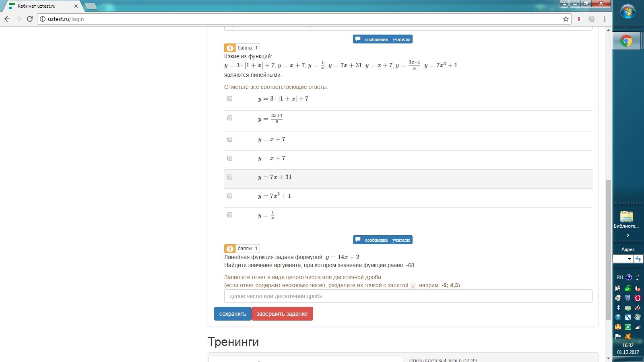Bookmark this page with the star icon
The image size is (644, 362).
[566, 19]
